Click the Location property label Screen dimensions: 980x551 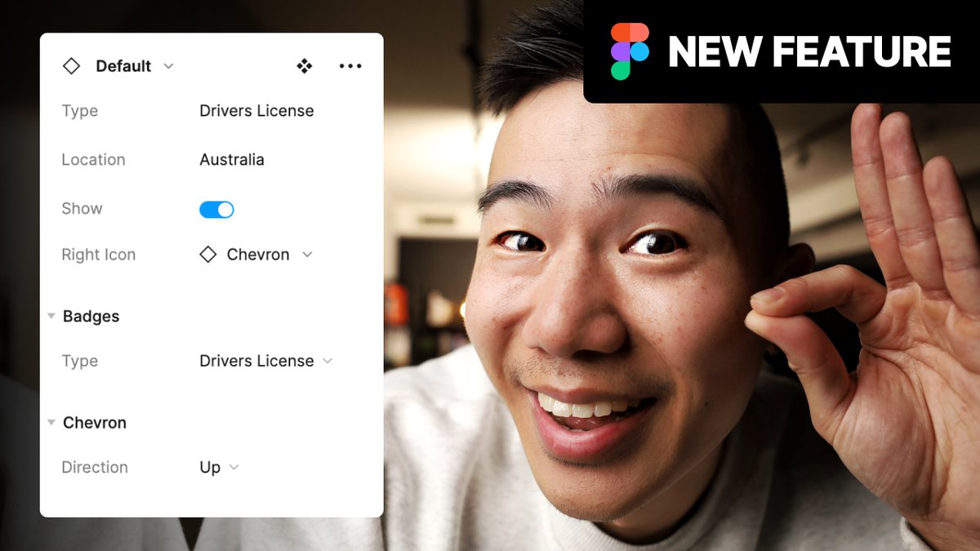pos(93,160)
